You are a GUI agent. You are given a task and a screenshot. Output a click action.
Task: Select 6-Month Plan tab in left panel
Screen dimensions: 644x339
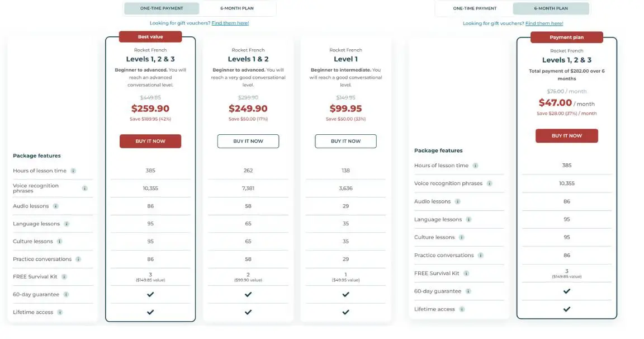point(238,8)
